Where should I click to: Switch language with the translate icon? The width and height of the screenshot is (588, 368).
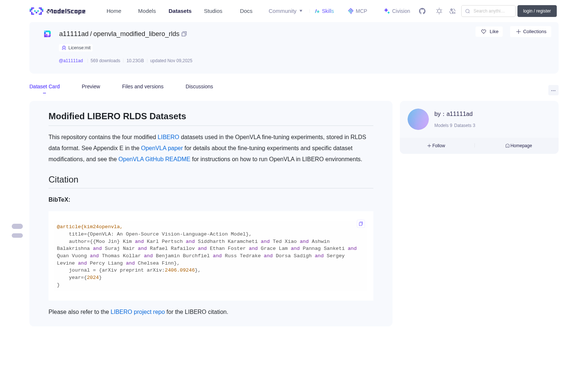tap(452, 11)
